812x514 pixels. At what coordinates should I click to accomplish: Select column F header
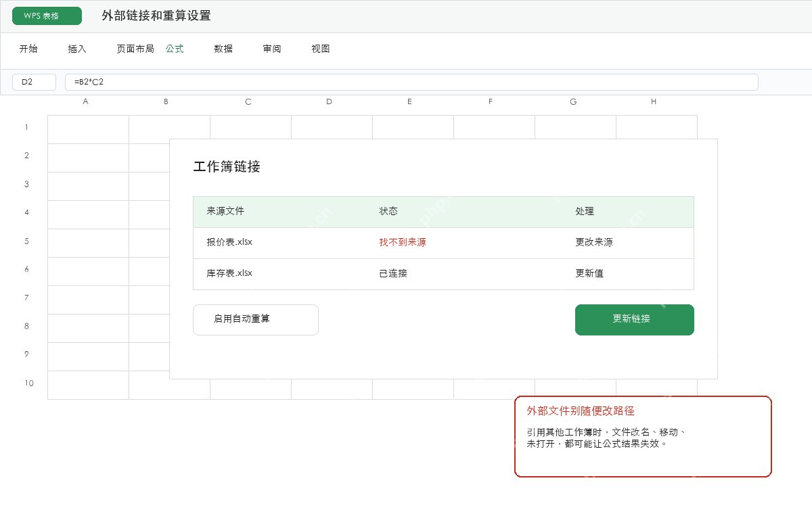pyautogui.click(x=491, y=101)
